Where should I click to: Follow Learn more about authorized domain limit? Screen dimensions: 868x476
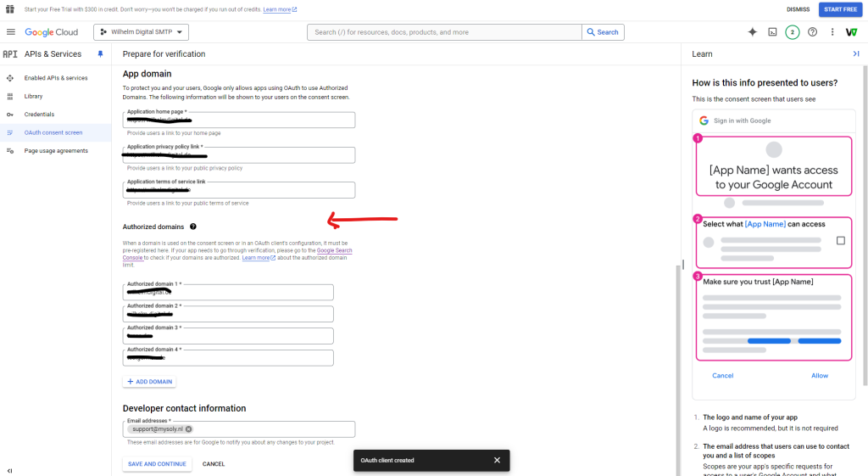[x=259, y=258]
